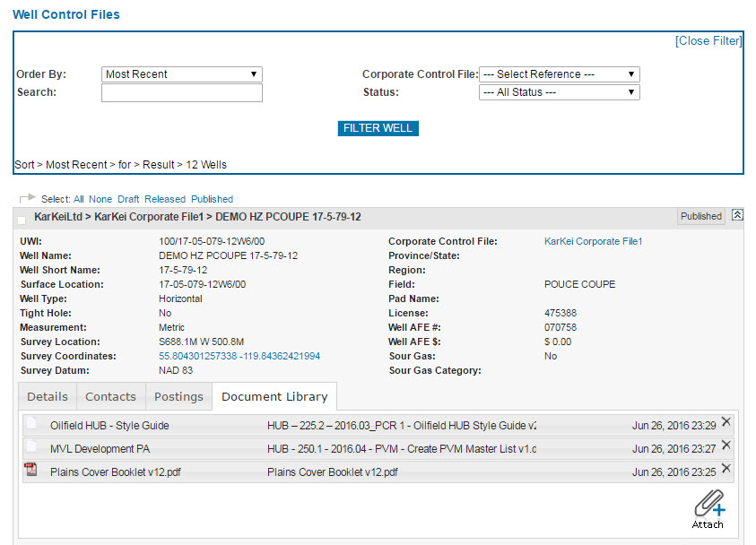Open the survey coordinates link

pos(239,356)
